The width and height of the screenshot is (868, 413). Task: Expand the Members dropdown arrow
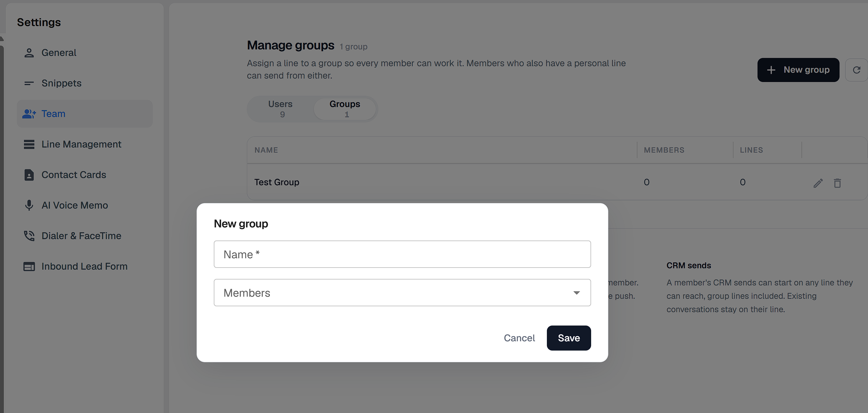point(577,293)
